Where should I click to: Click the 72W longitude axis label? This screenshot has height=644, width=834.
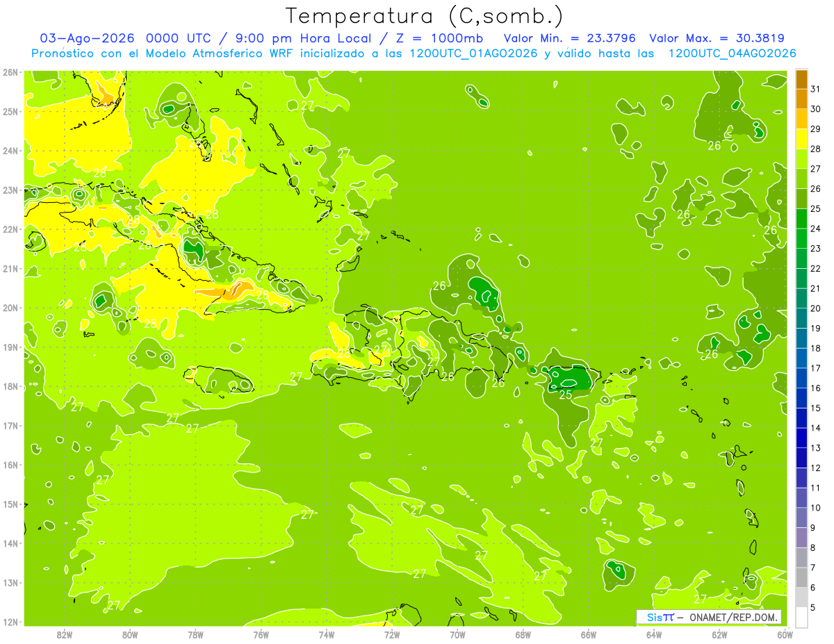pos(392,634)
